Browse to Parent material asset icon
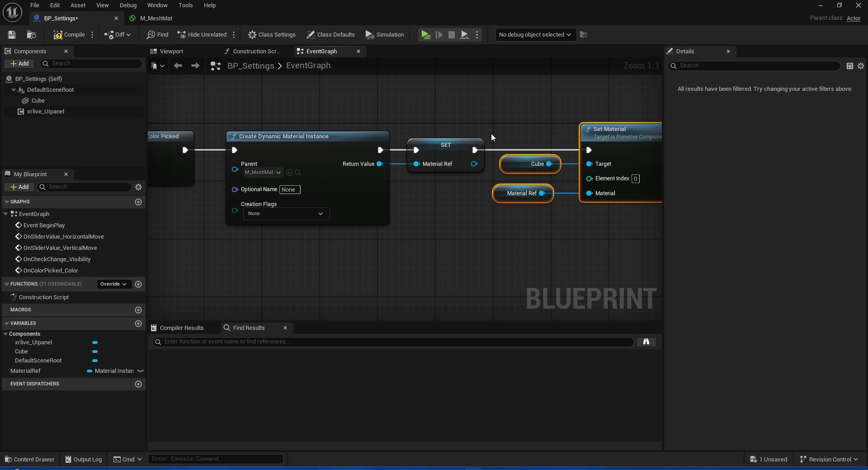 pyautogui.click(x=298, y=173)
